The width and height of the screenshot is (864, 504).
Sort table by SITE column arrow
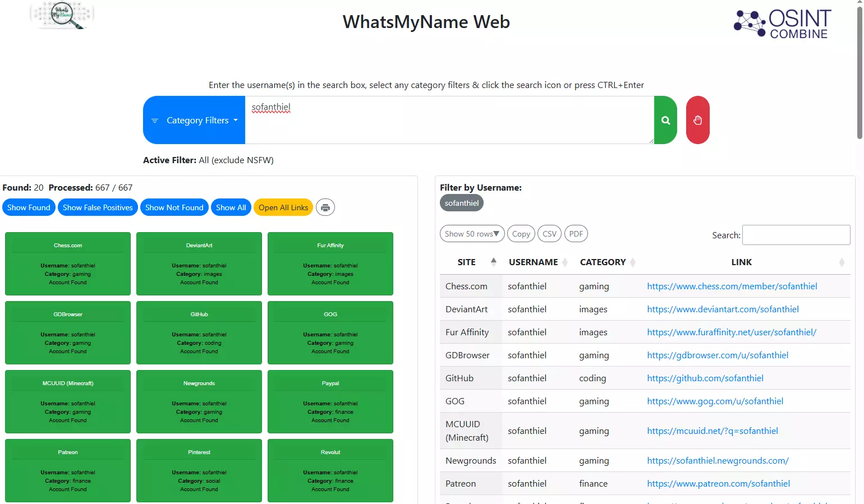pos(494,262)
